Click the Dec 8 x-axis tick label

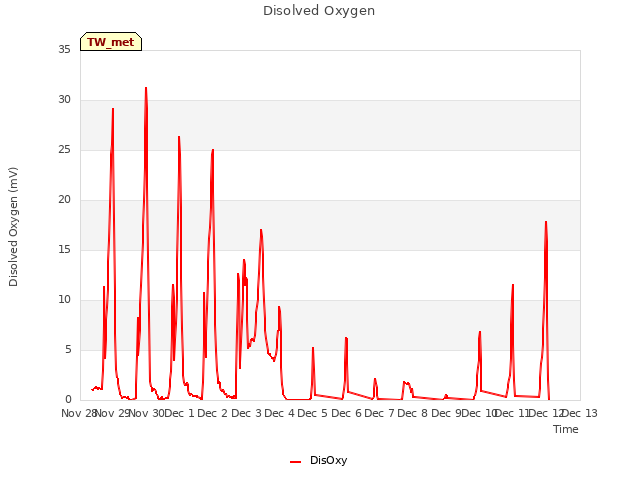(413, 413)
